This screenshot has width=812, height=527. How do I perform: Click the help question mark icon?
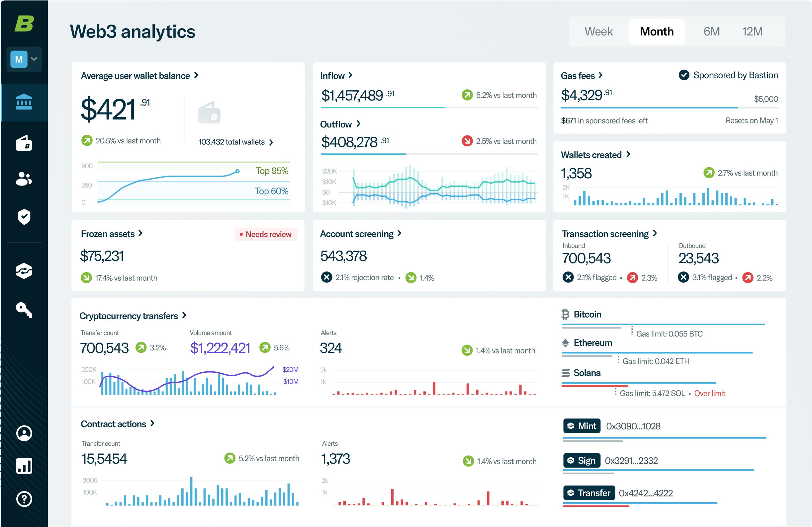[x=24, y=499]
